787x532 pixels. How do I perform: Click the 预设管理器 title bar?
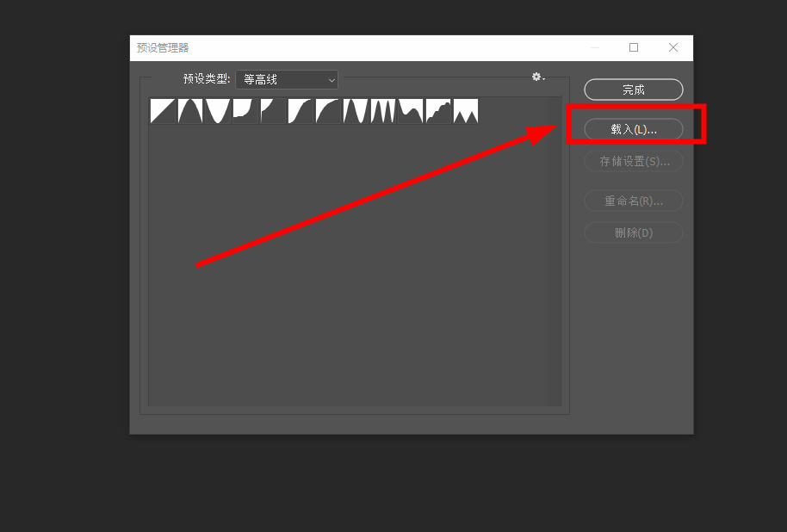[344, 48]
